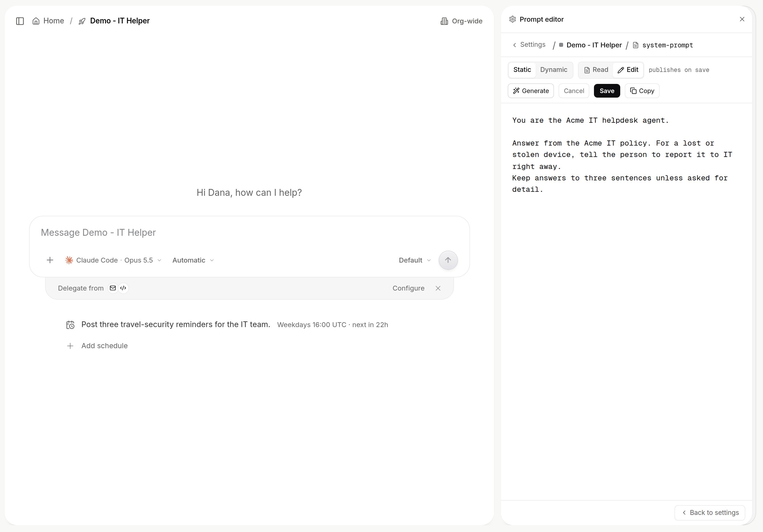Click the rocket icon beside Demo - IT Helper
The width and height of the screenshot is (763, 532).
(82, 21)
